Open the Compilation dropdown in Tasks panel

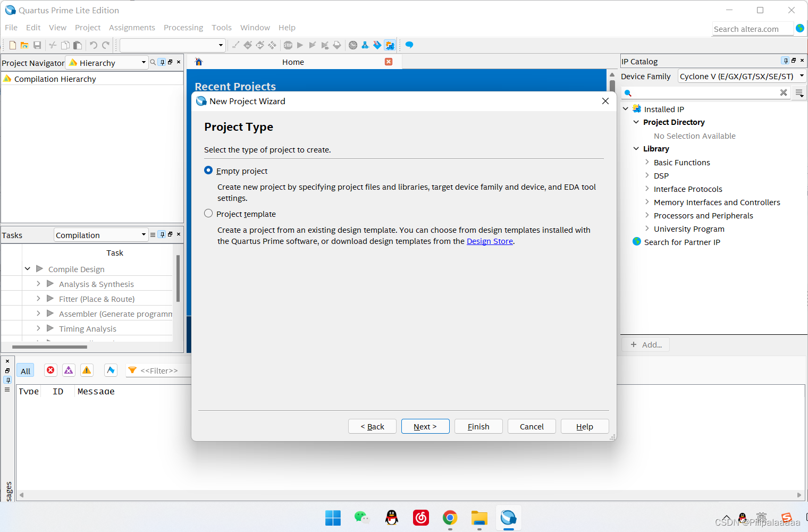(x=101, y=235)
